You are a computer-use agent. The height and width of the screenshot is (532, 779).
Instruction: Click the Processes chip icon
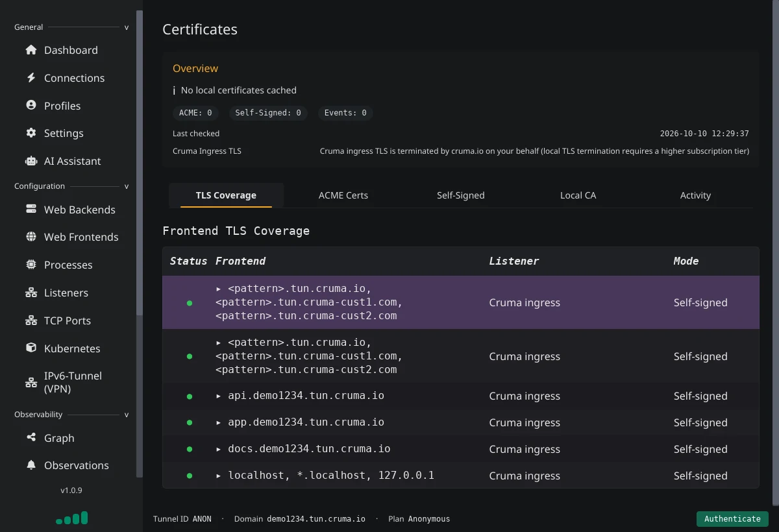click(x=31, y=265)
